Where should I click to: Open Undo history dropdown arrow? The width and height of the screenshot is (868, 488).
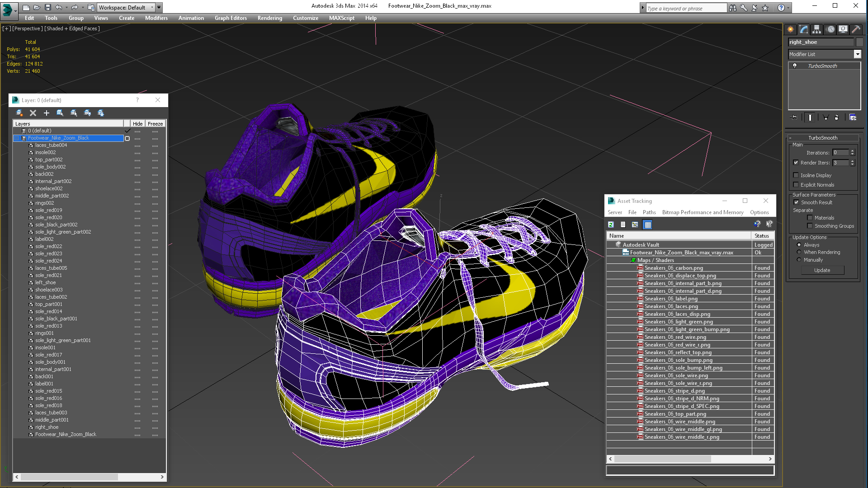67,7
